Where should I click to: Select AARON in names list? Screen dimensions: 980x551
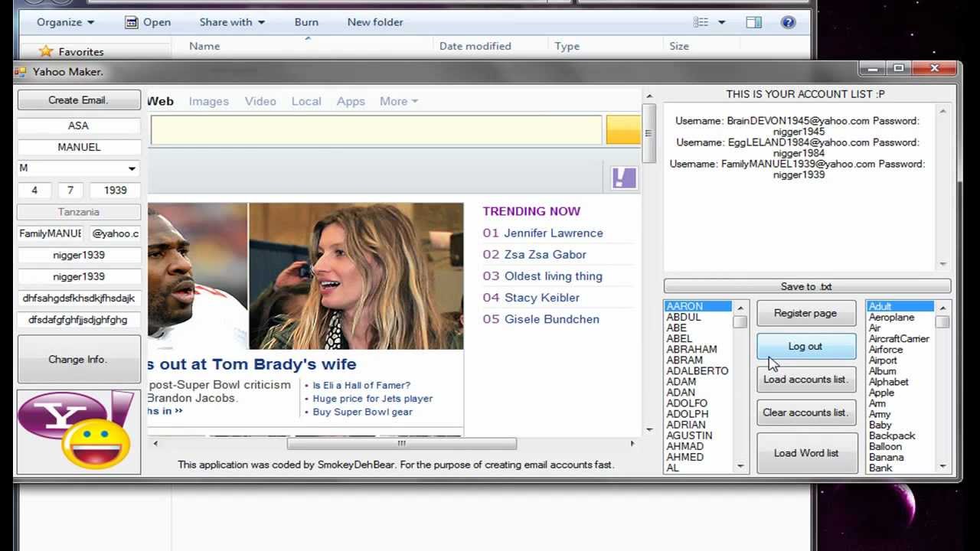coord(698,306)
